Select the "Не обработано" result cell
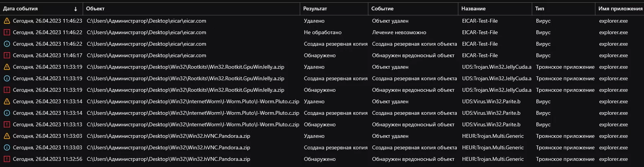The width and height of the screenshot is (644, 167). [323, 32]
